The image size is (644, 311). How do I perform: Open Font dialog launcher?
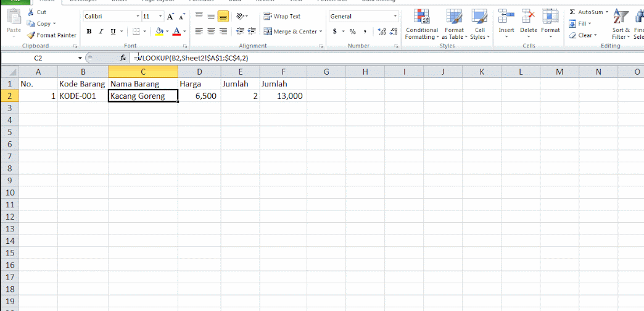[185, 46]
